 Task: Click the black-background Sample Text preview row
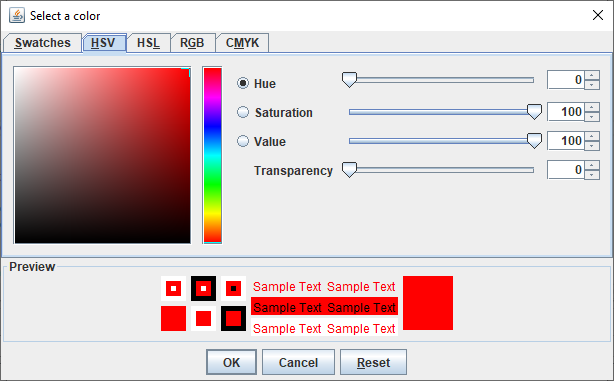coord(324,307)
